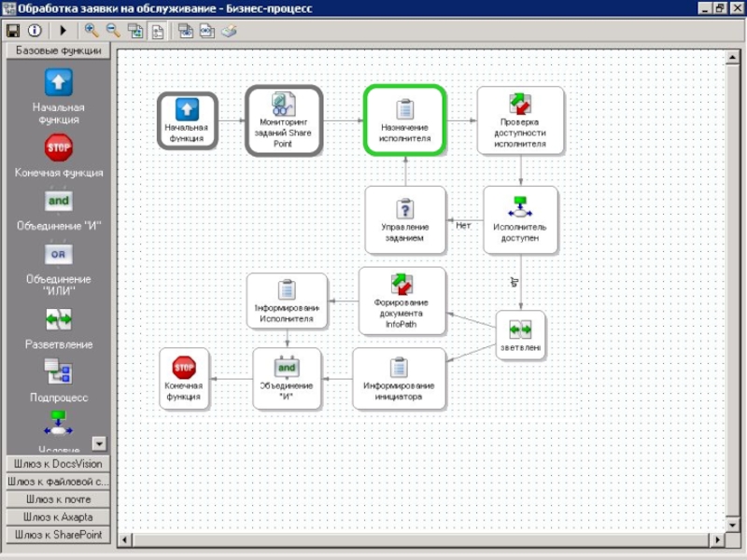
Task: Expand the Шлюз к почте section
Action: (58, 499)
